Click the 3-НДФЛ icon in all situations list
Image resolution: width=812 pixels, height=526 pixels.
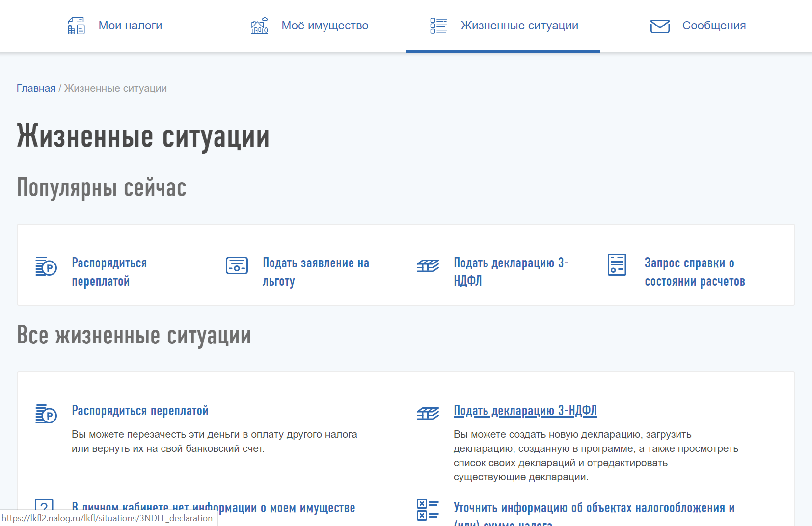(x=428, y=414)
